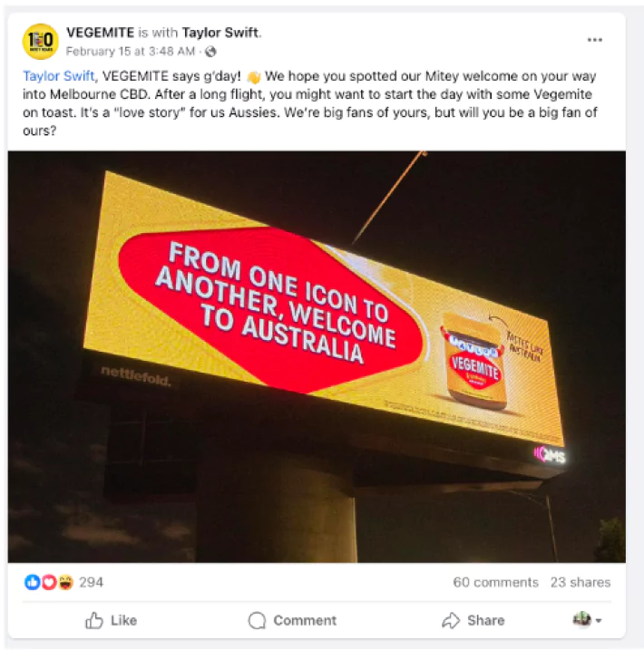This screenshot has height=650, width=644.
Task: Click the Like button label
Action: click(x=123, y=621)
